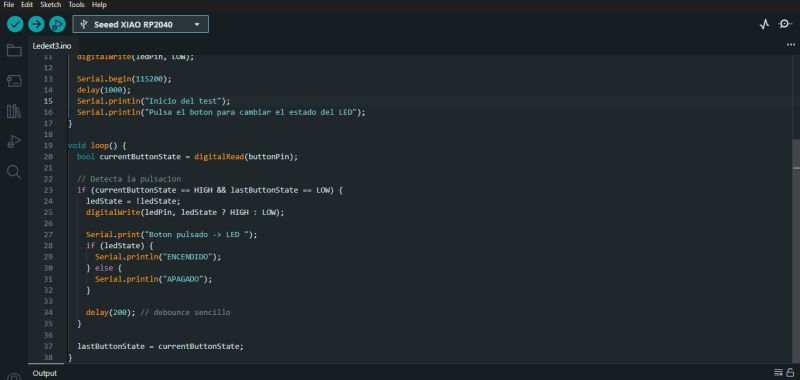800x380 pixels.
Task: Click on void loop() declaration
Action: 97,145
